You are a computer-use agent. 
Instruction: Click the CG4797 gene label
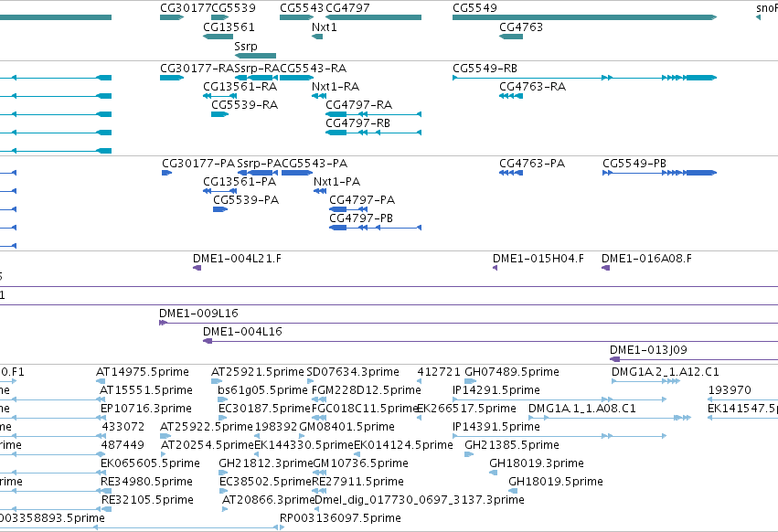point(347,8)
